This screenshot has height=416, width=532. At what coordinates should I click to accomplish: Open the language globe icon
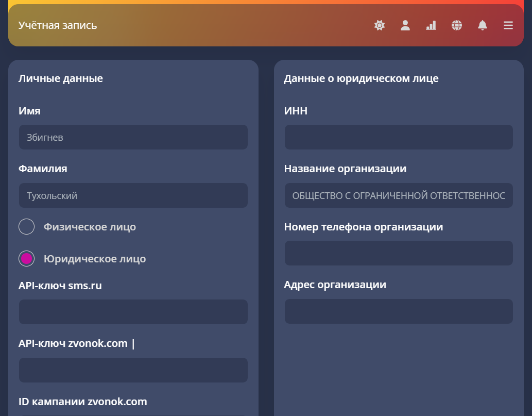[457, 25]
